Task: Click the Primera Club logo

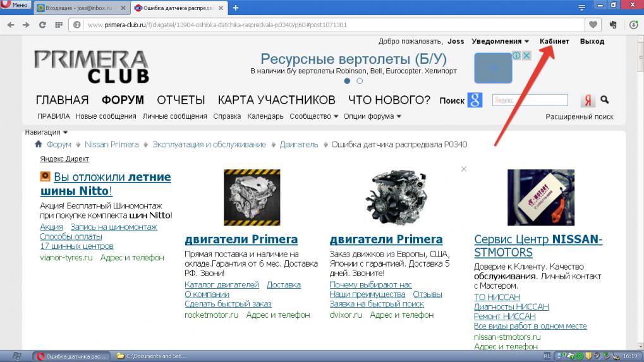Action: 92,67
